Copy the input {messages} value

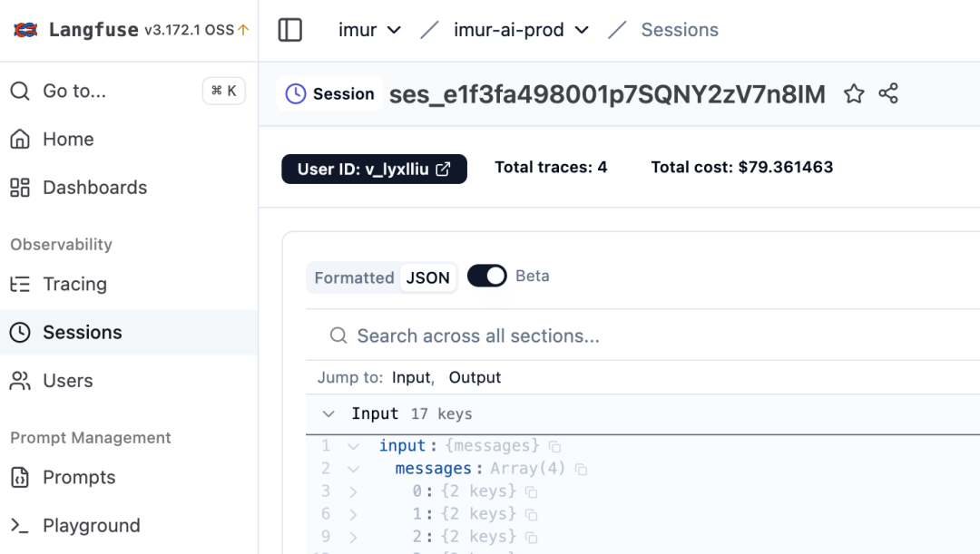[x=554, y=447]
